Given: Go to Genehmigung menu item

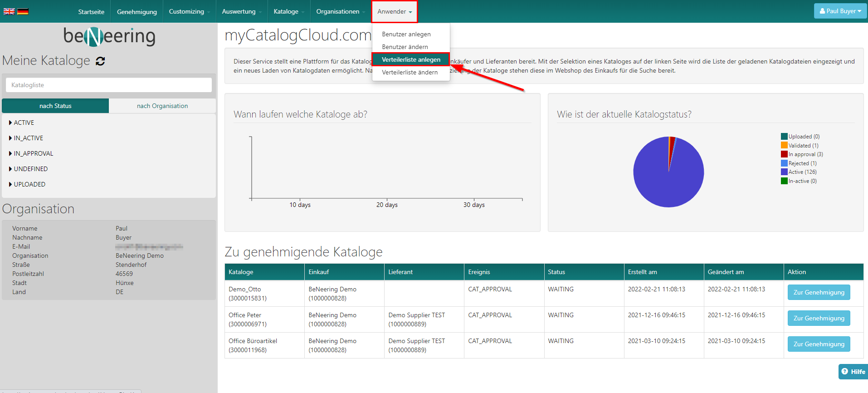Looking at the screenshot, I should 137,11.
